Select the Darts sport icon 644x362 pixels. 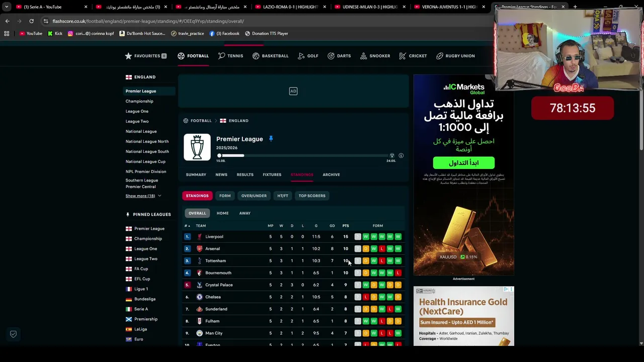331,56
